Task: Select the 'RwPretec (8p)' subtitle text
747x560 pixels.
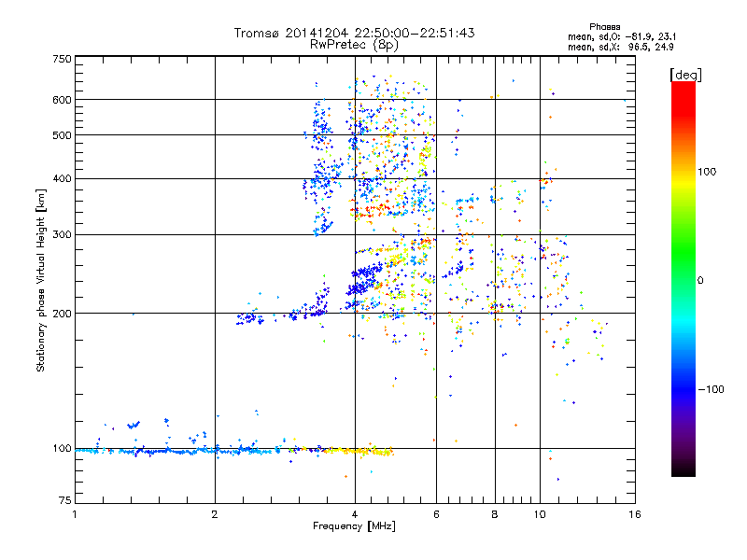Action: (354, 45)
